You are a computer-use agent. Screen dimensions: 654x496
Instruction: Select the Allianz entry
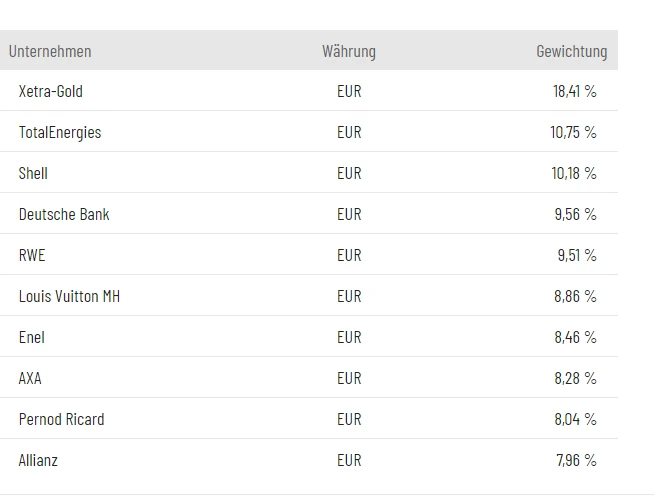39,460
